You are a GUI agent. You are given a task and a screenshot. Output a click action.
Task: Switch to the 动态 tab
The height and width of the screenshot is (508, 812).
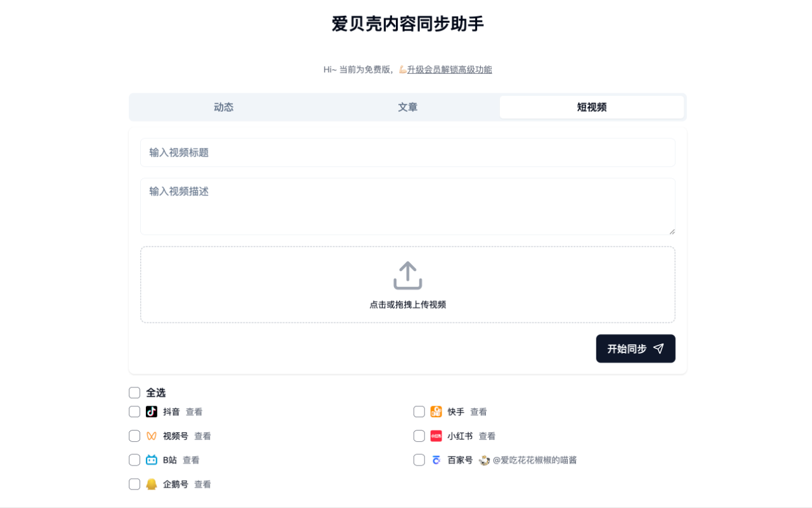223,107
